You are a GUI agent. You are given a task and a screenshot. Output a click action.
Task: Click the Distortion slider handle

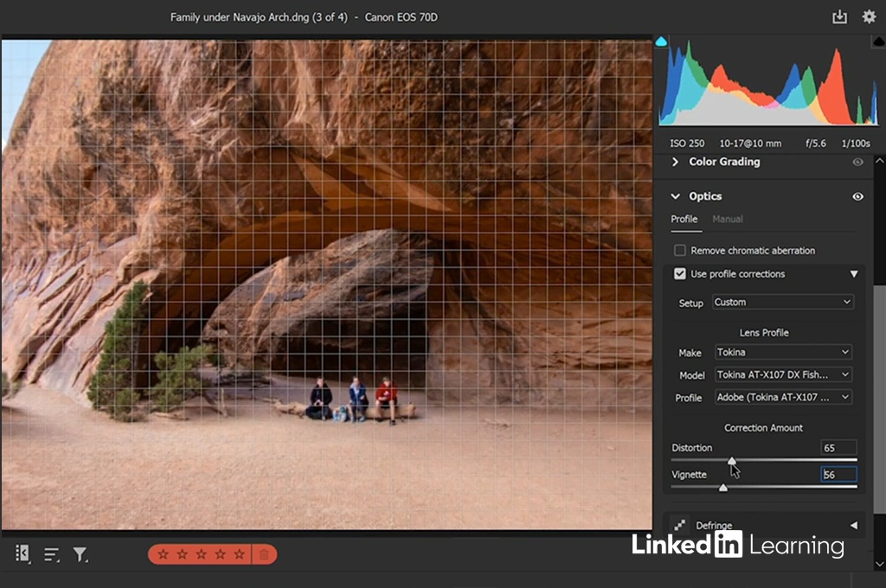click(732, 461)
